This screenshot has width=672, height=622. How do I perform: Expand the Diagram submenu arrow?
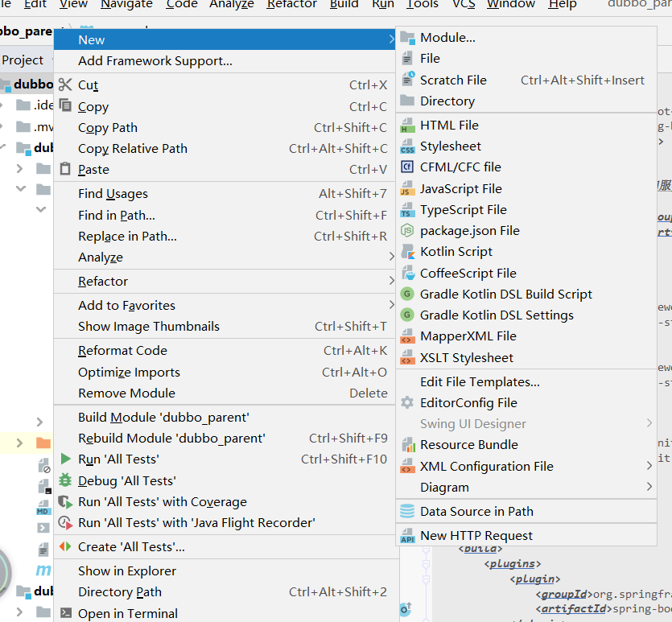pos(649,487)
